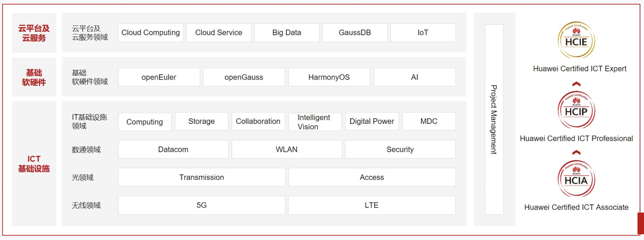Click the red chevron between HCIP and HCIA
This screenshot has height=240, width=644.
point(576,152)
